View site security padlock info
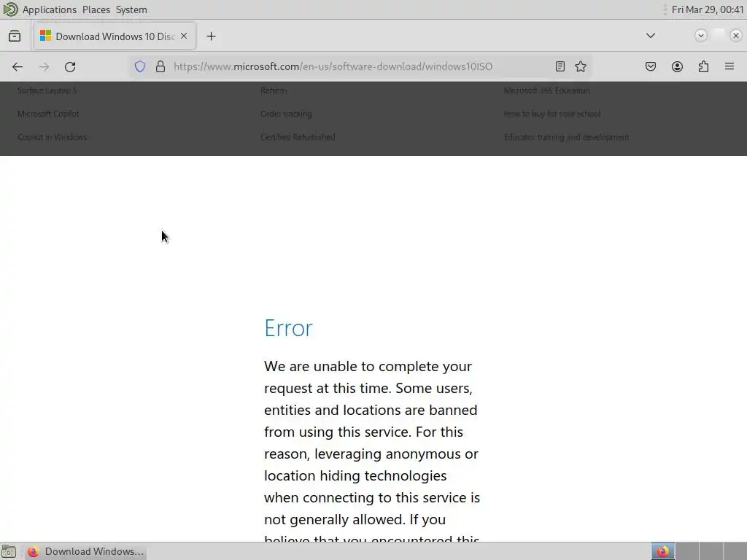Screen dimensions: 747x560 pos(160,66)
